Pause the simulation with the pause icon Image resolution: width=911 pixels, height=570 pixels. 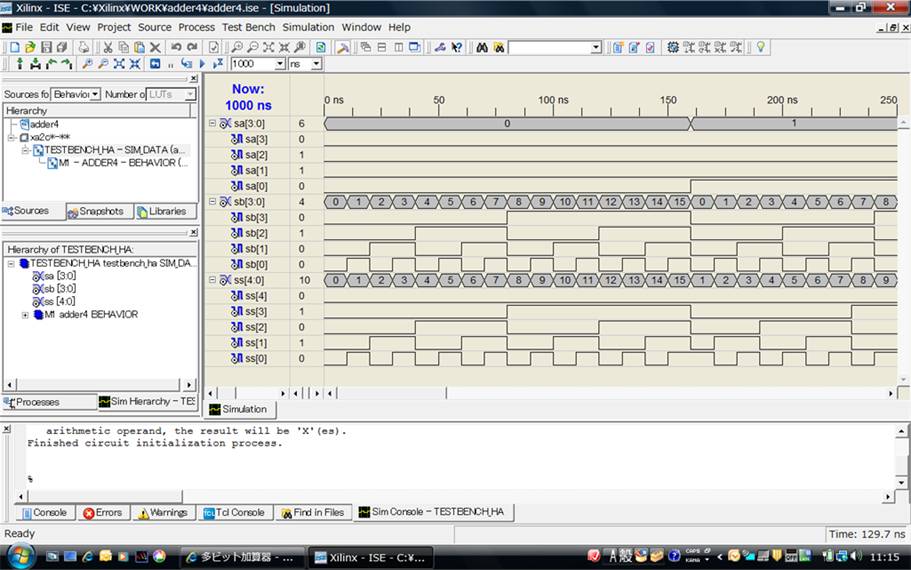170,64
